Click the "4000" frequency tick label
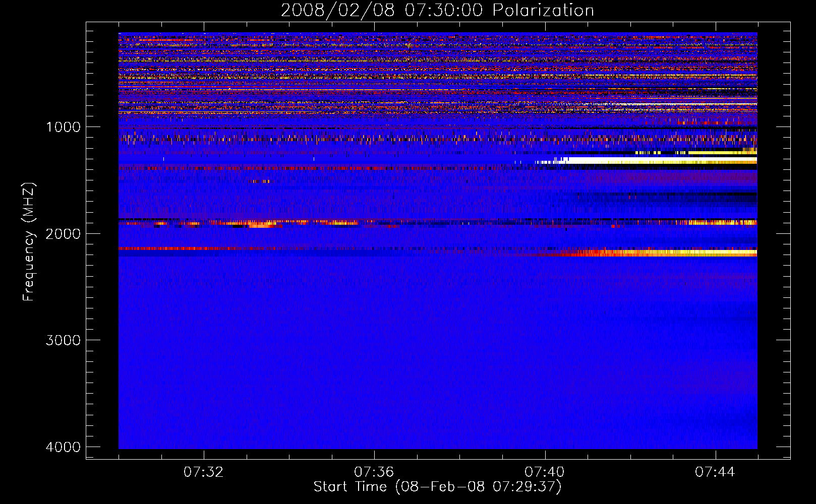The height and width of the screenshot is (504, 816). (x=63, y=447)
